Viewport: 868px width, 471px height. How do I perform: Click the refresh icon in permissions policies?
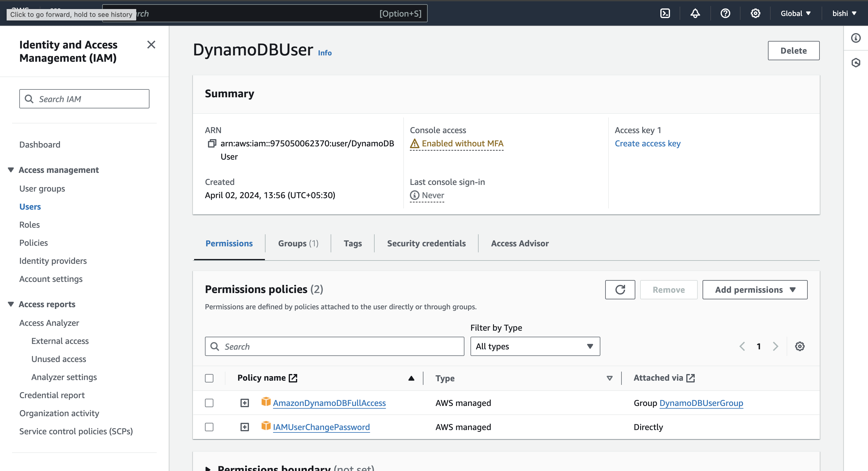point(620,289)
